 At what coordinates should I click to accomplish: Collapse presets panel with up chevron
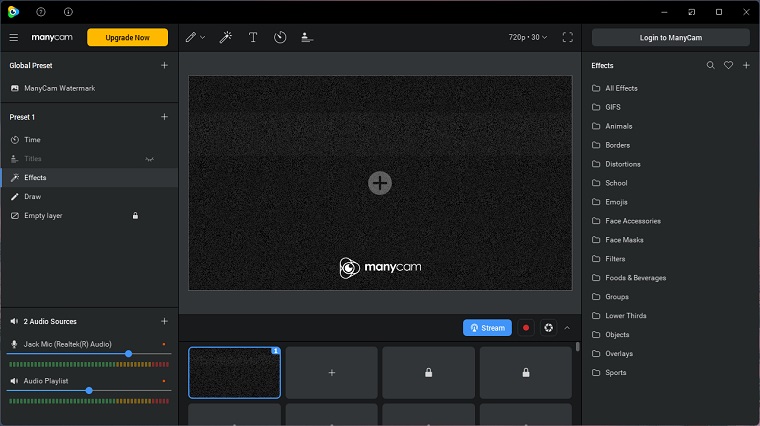[x=567, y=328]
